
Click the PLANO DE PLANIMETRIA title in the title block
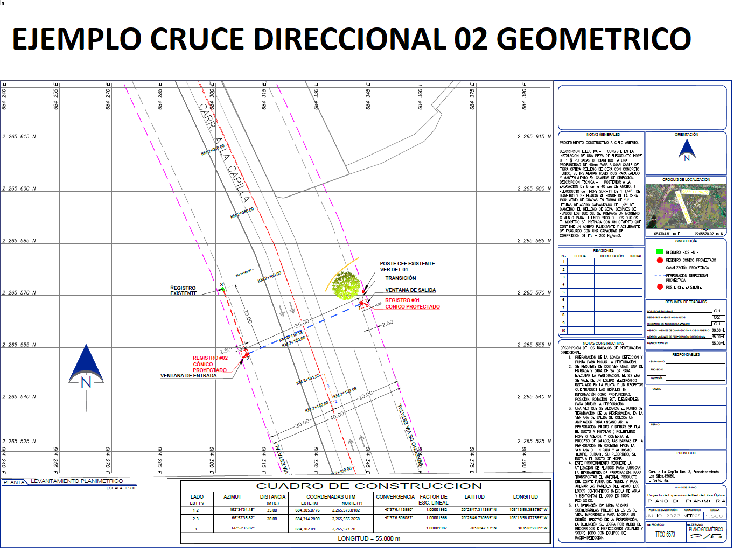[x=686, y=501]
